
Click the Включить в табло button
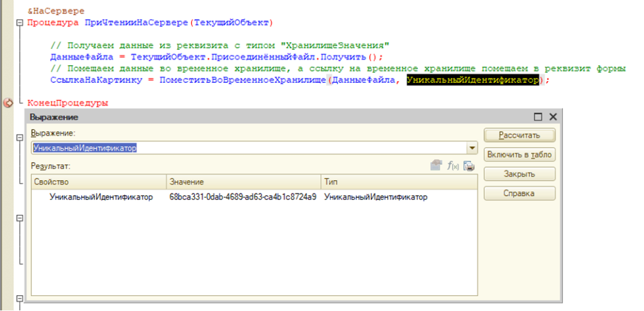pyautogui.click(x=519, y=155)
